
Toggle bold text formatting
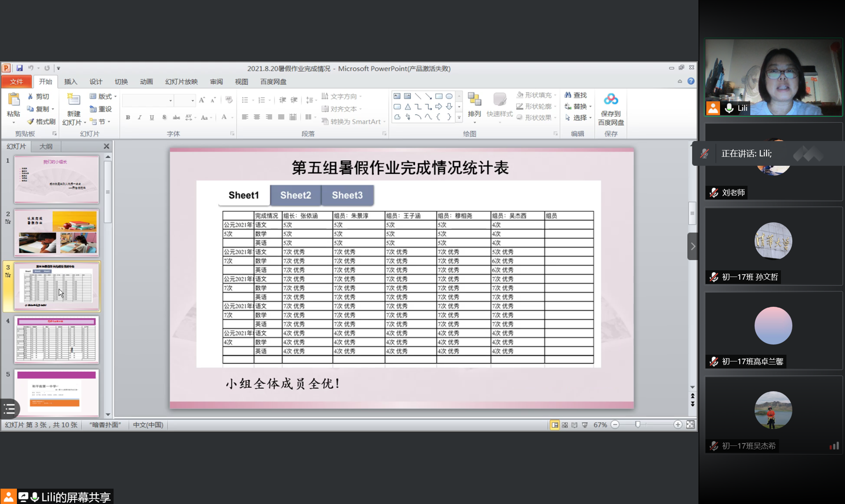(x=128, y=117)
